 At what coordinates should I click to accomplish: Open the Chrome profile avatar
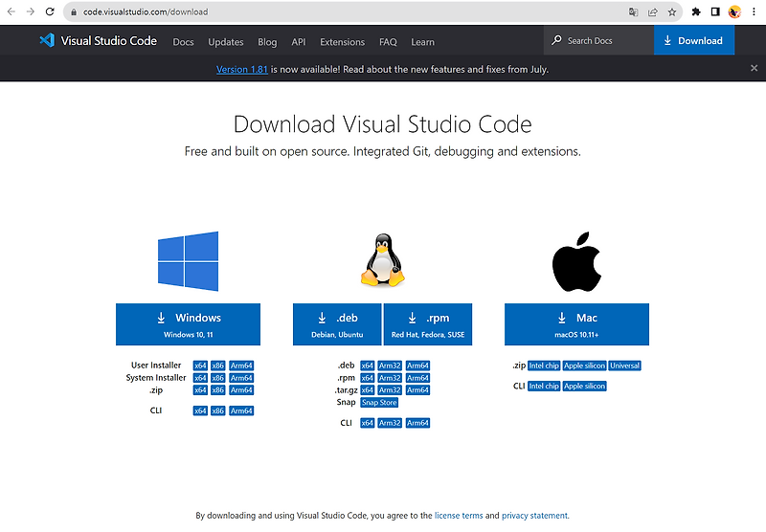[734, 11]
